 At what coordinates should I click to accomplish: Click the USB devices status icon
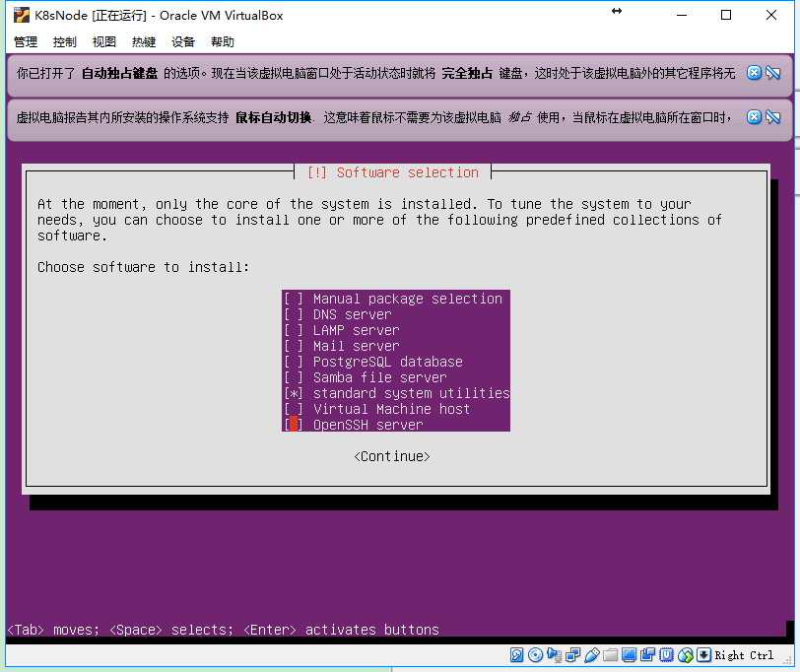(x=592, y=655)
